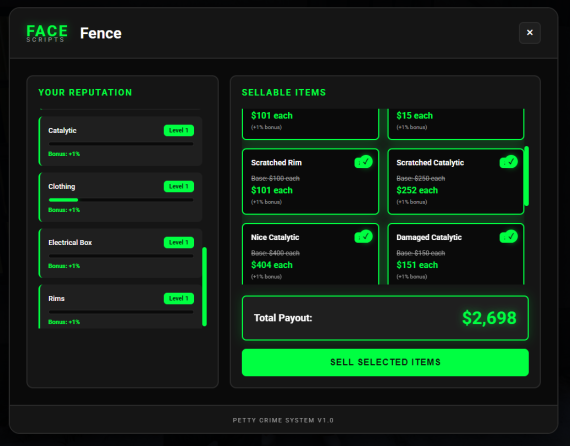Image resolution: width=570 pixels, height=446 pixels.
Task: Click the Clothing Level 1 badge
Action: 178,186
